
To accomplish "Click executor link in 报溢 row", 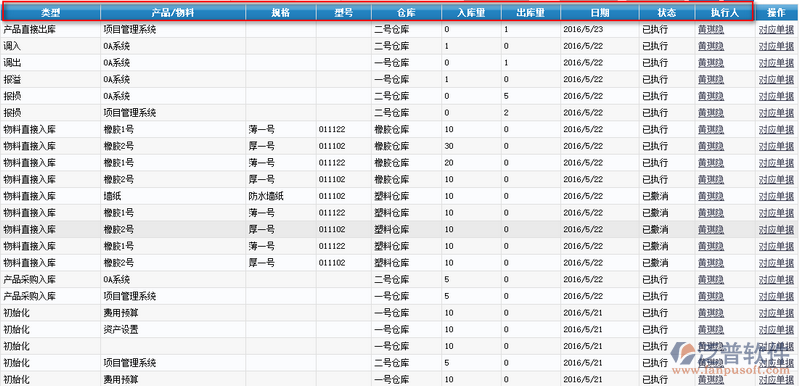I will point(711,80).
